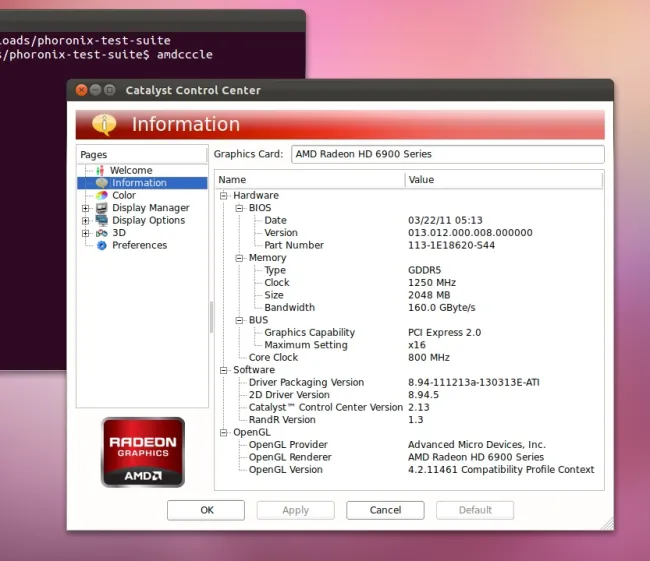Select the OpenGL Version row
The width and height of the screenshot is (650, 561).
pos(409,469)
